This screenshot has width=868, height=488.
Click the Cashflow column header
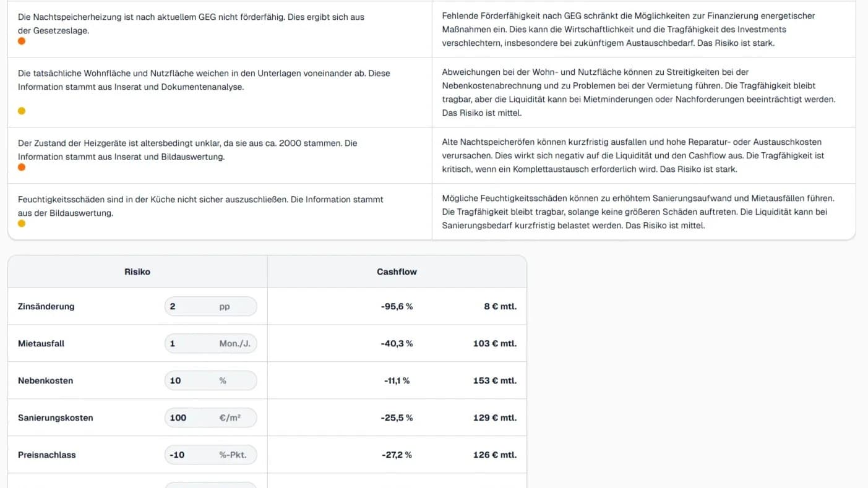point(397,272)
